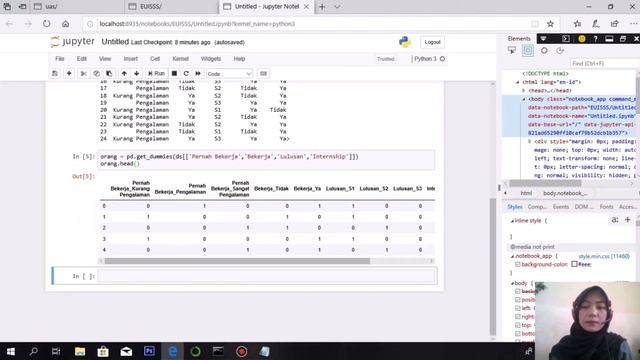
Task: Toggle pseudo-state a: button in Styles
Action: pos(615,220)
